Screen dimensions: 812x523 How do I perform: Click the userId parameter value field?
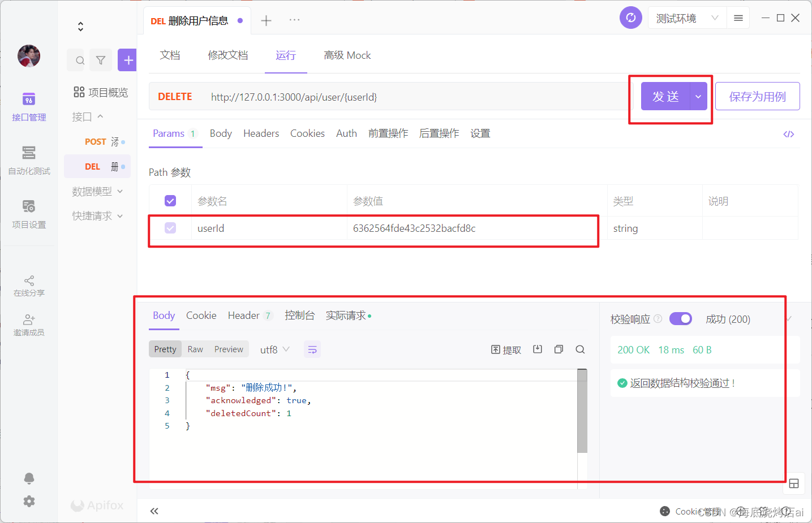click(x=476, y=228)
